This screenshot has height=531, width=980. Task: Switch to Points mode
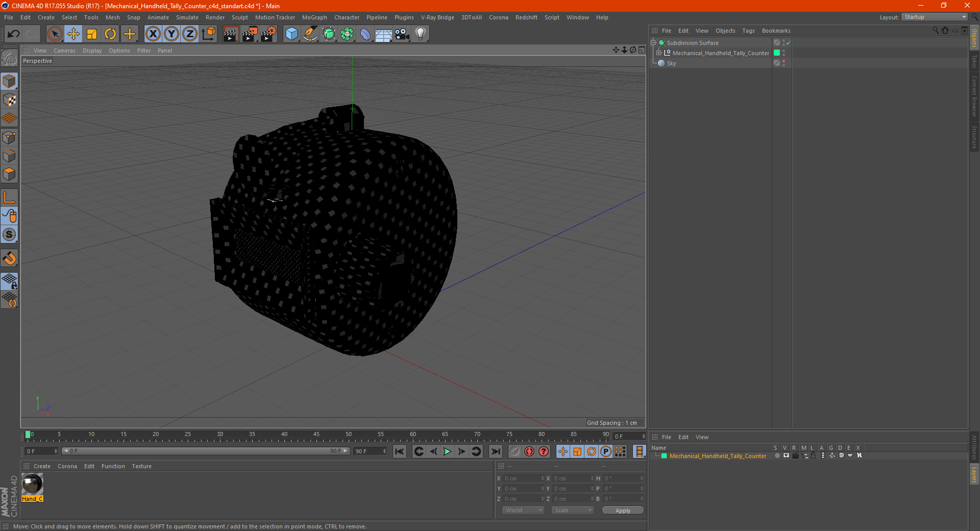coord(9,137)
